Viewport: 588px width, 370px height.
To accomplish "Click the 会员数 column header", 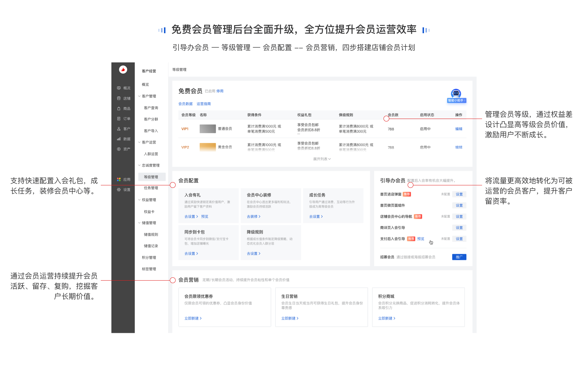I will [393, 115].
